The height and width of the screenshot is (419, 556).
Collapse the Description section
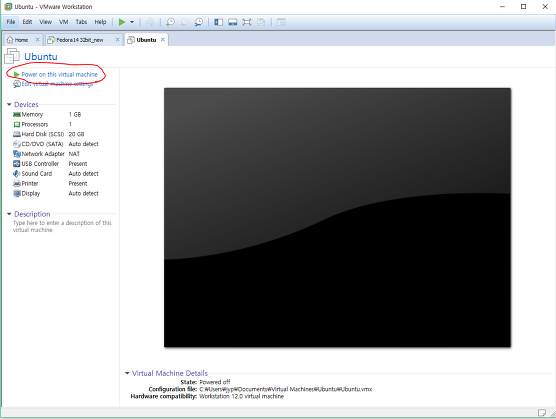click(9, 214)
